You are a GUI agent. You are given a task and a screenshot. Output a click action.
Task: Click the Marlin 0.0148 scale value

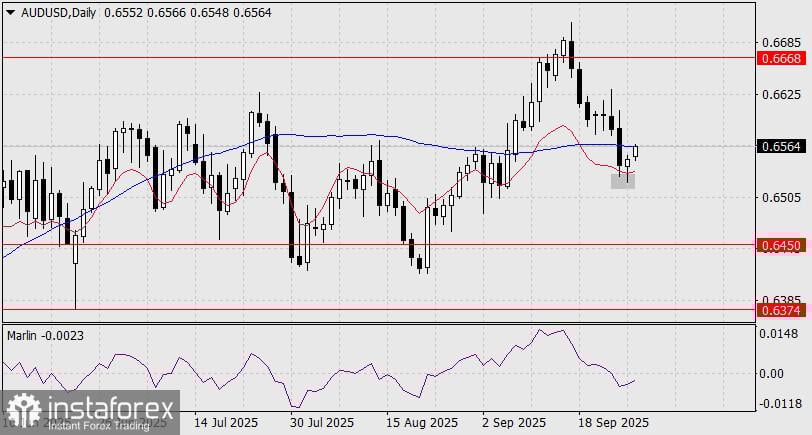778,334
